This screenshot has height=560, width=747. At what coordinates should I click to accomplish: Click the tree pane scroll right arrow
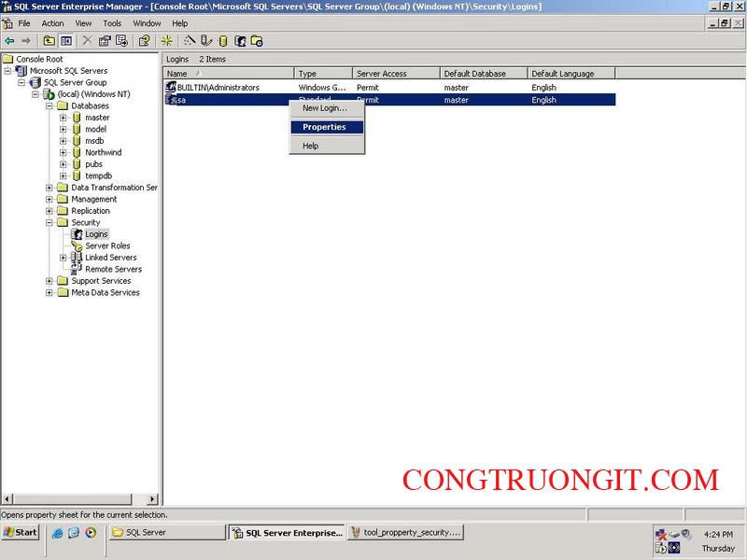click(152, 499)
